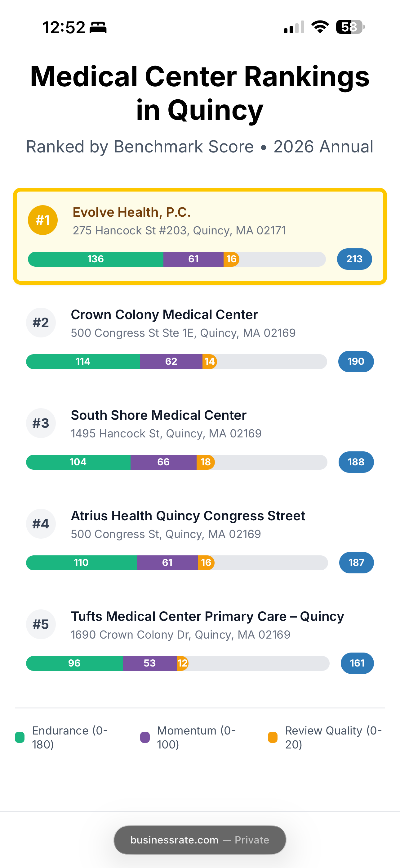This screenshot has width=400, height=868.
Task: Tap the #4 rank badge
Action: pos(41,524)
